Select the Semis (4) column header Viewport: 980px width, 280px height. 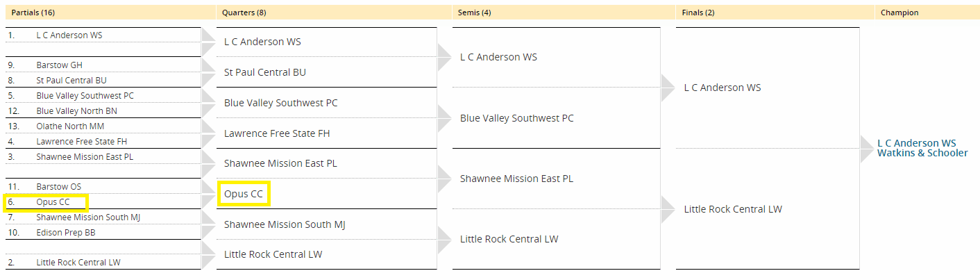point(564,13)
